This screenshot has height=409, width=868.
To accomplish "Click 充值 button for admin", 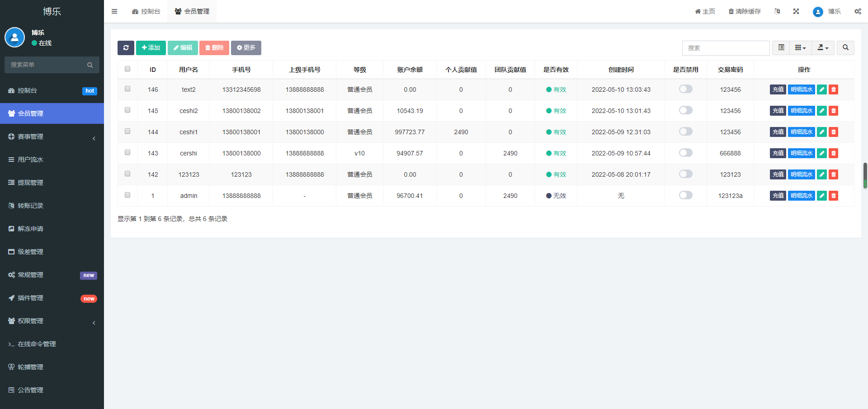I will pos(778,196).
